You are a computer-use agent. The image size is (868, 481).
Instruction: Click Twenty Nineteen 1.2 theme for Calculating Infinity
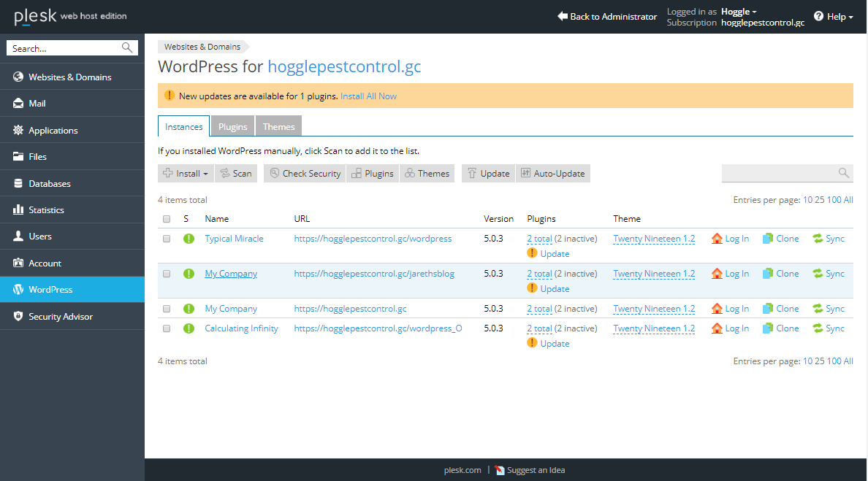pos(654,328)
